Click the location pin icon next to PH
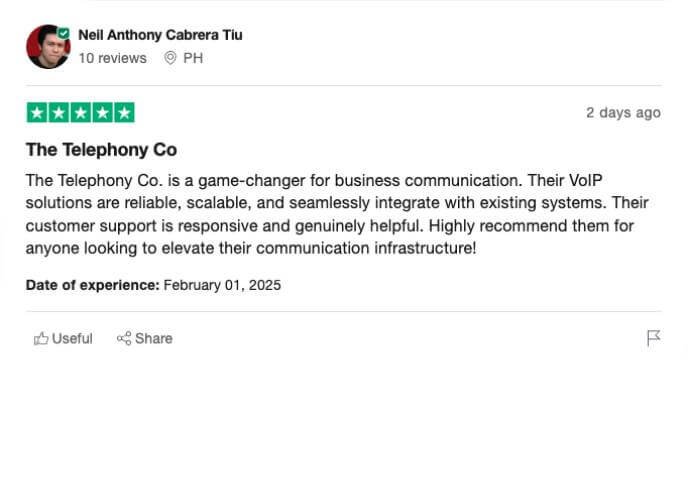 tap(170, 58)
